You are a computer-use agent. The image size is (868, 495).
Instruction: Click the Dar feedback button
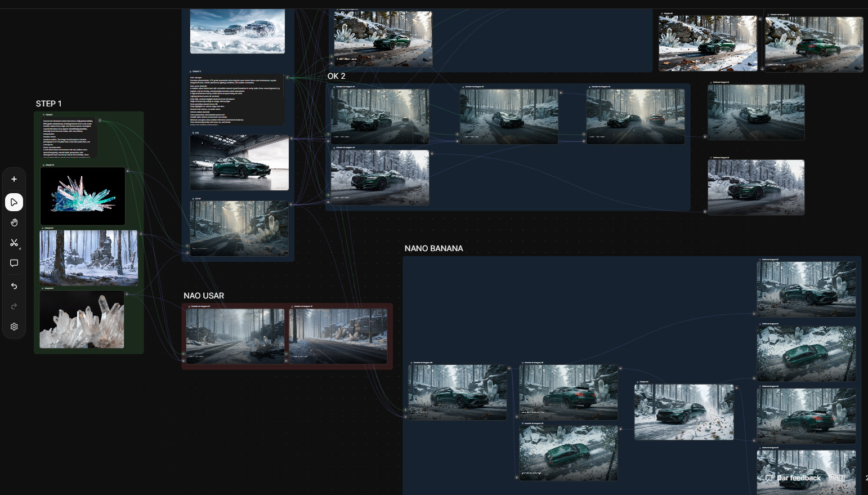tap(793, 478)
